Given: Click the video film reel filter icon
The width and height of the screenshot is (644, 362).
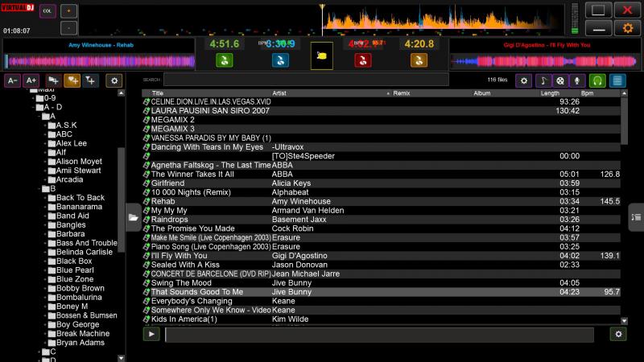Looking at the screenshot, I should [x=560, y=80].
